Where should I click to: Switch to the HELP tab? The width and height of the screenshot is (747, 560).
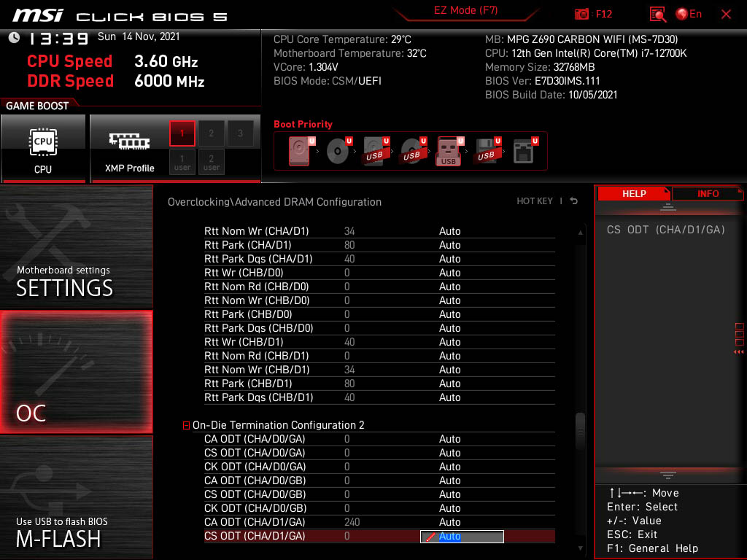[x=633, y=193]
